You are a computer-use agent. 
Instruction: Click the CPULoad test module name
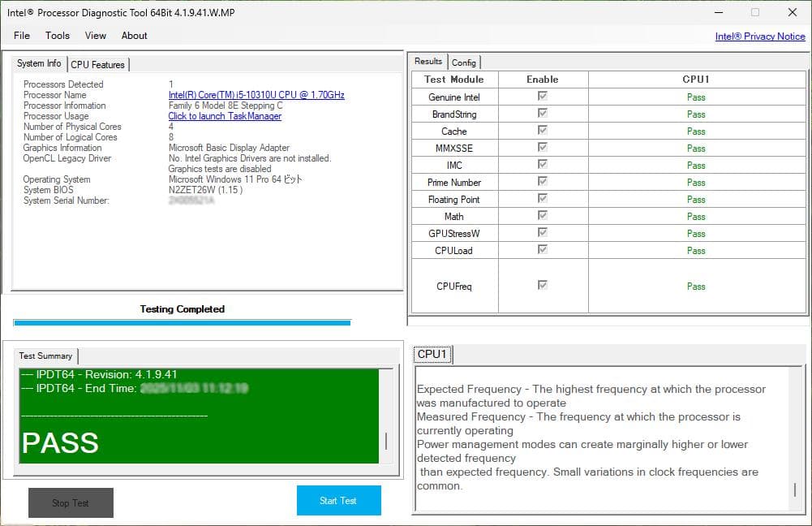[453, 251]
